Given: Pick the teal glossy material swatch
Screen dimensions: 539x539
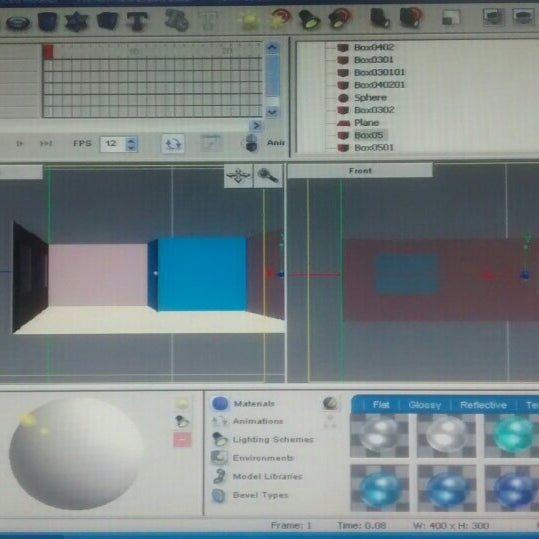Looking at the screenshot, I should [x=512, y=436].
